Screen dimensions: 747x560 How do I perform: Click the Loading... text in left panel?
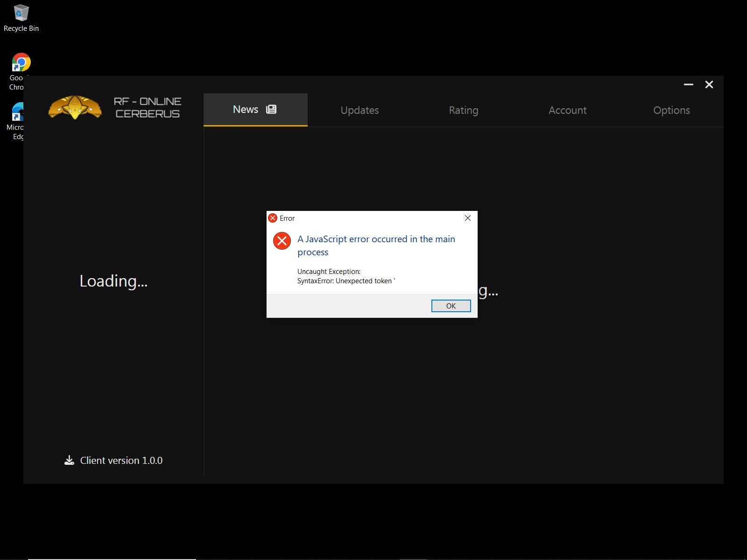pos(113,281)
